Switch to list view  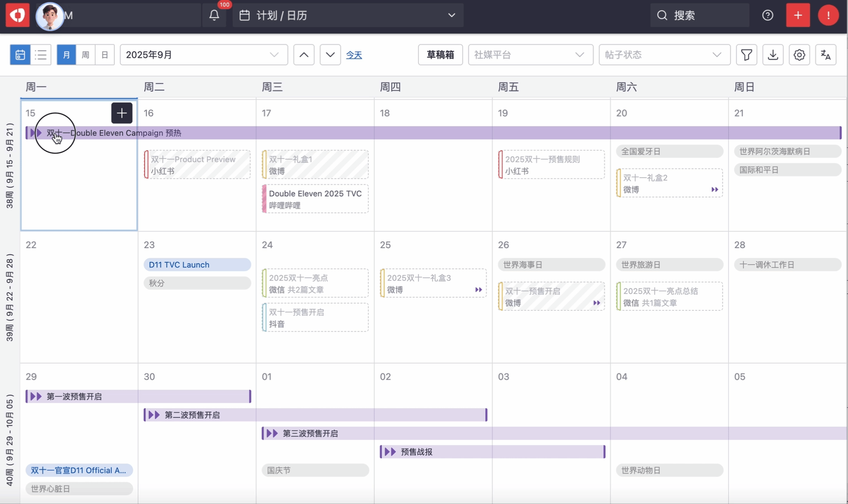(x=41, y=55)
